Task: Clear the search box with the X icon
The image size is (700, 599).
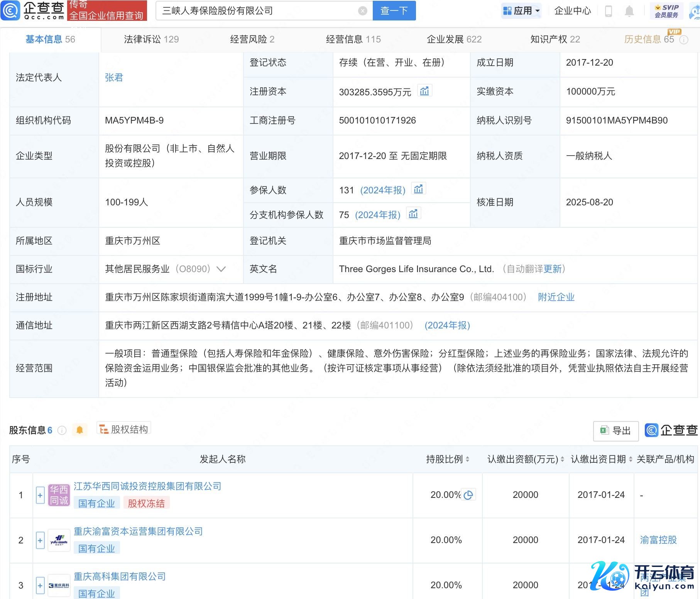Action: [362, 11]
